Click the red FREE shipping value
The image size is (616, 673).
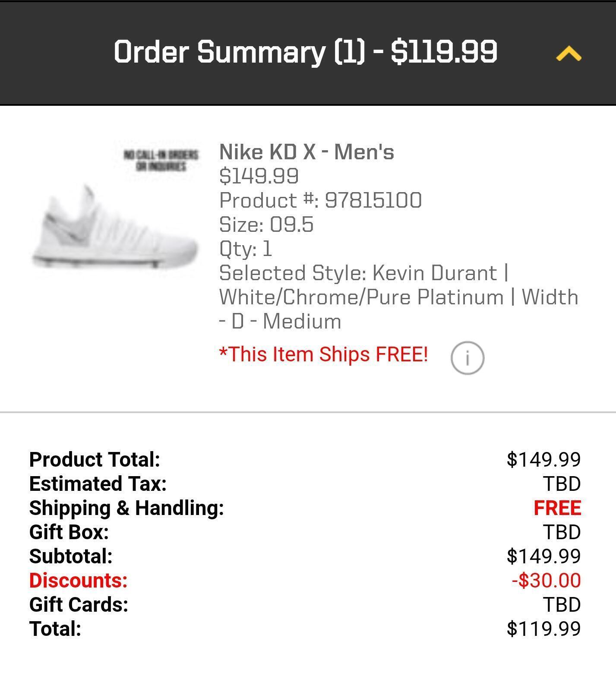(x=557, y=508)
